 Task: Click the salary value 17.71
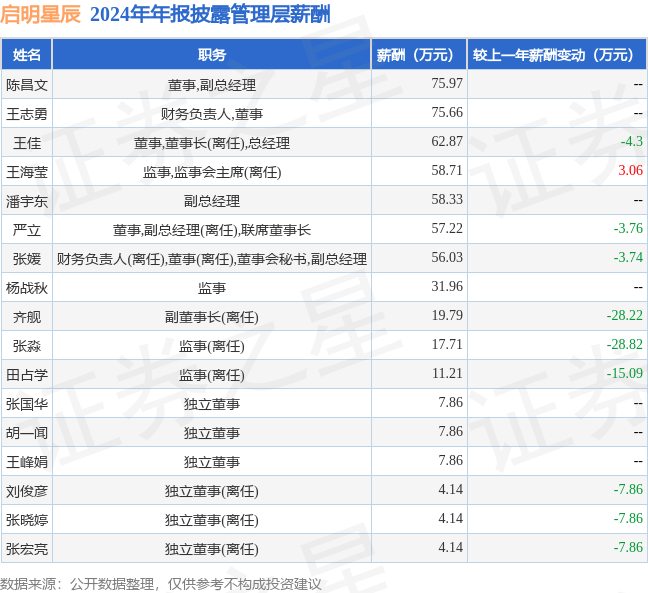(447, 344)
